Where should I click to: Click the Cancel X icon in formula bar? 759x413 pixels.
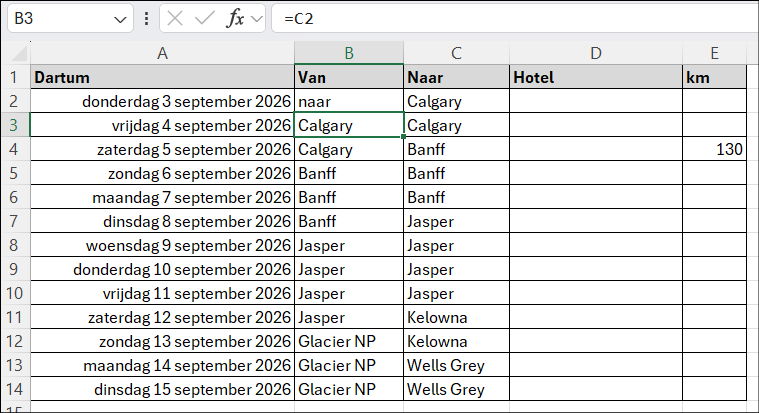click(x=176, y=19)
